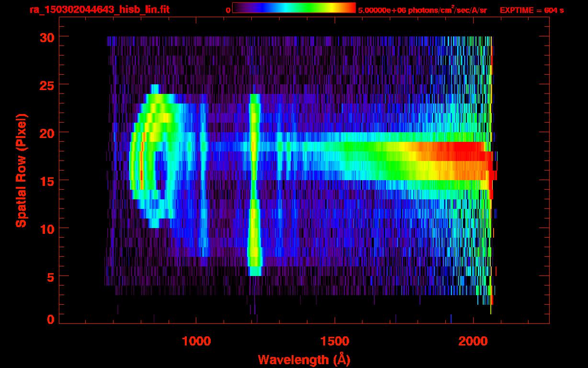Click the x-axis tick label 2000
This screenshot has height=368, width=588.
(x=473, y=341)
